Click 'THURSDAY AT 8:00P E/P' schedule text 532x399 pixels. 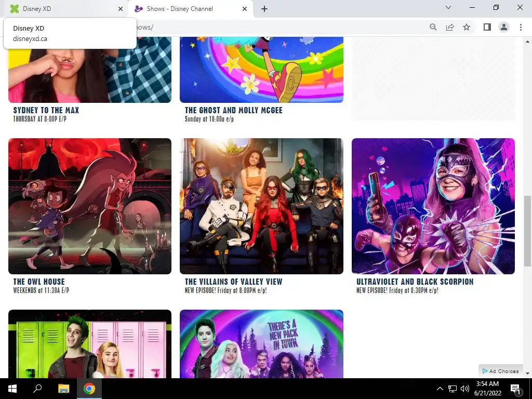point(40,119)
